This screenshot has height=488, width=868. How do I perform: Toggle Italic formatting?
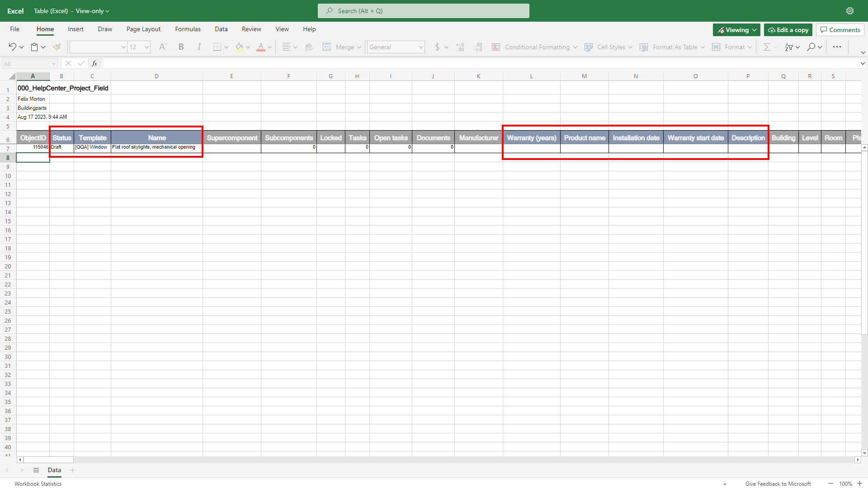[x=199, y=47]
